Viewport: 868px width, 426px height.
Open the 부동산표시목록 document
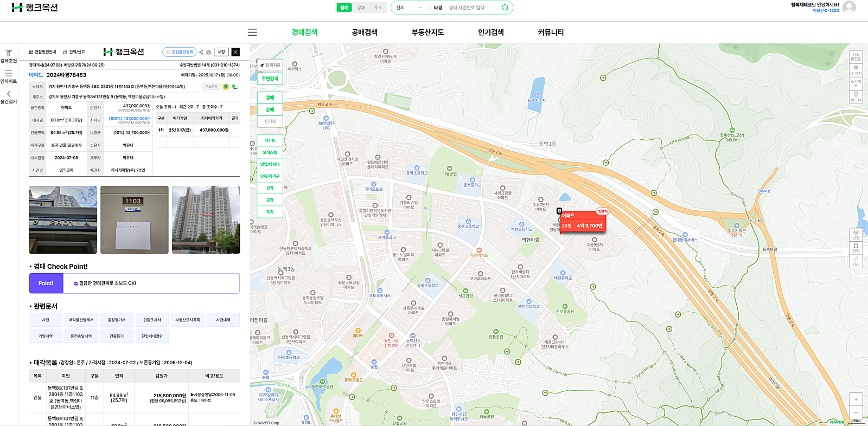point(188,320)
